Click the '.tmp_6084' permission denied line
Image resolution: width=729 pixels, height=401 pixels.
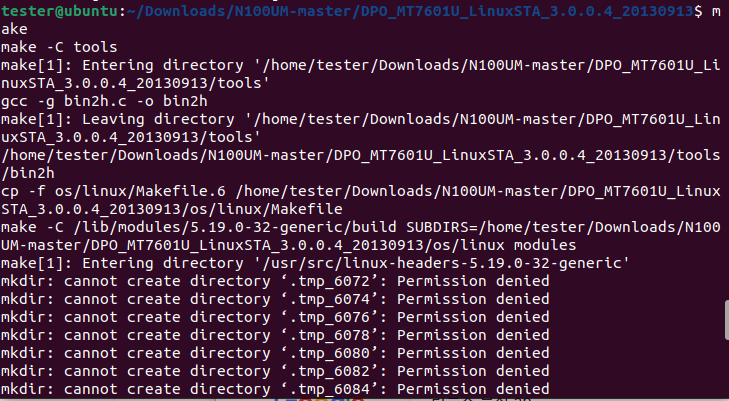275,389
